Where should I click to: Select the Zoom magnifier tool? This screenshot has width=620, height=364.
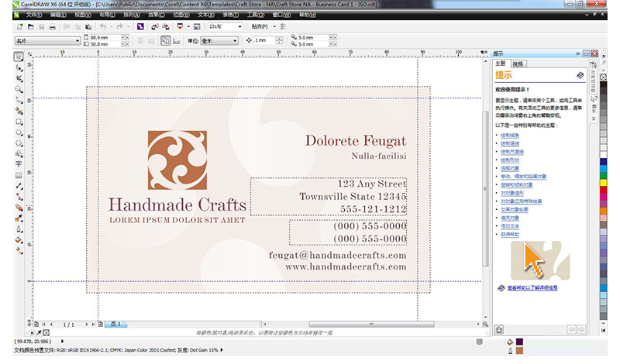click(19, 89)
